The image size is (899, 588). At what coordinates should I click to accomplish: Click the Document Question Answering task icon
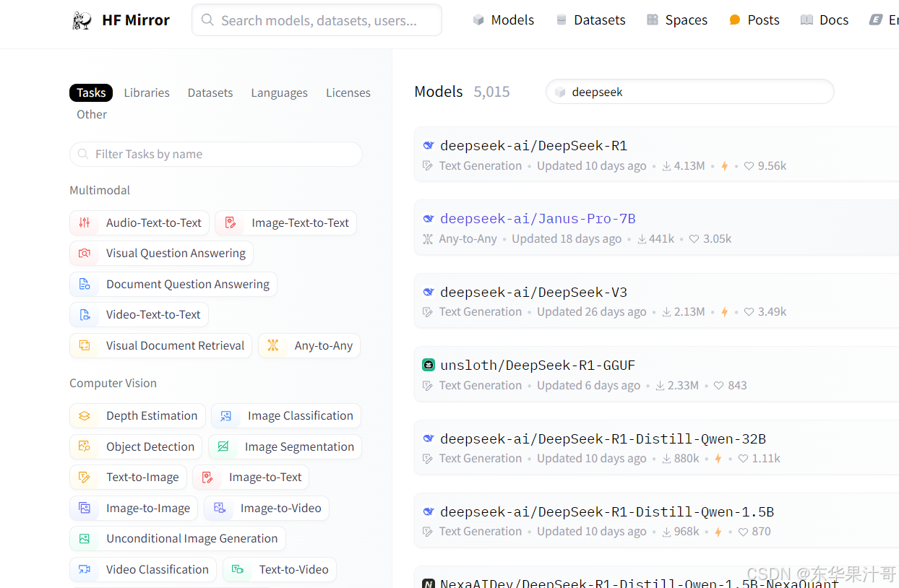(x=85, y=284)
